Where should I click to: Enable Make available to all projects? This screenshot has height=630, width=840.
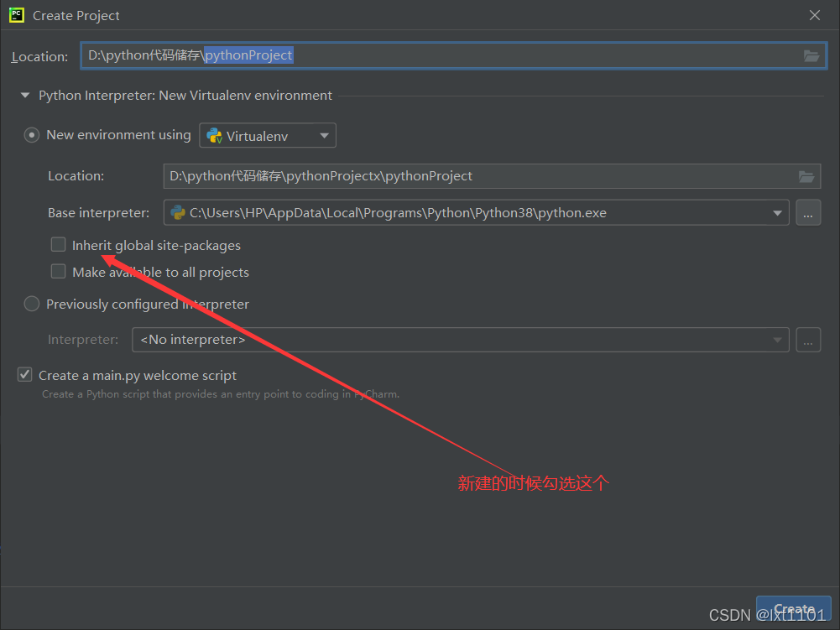[58, 271]
